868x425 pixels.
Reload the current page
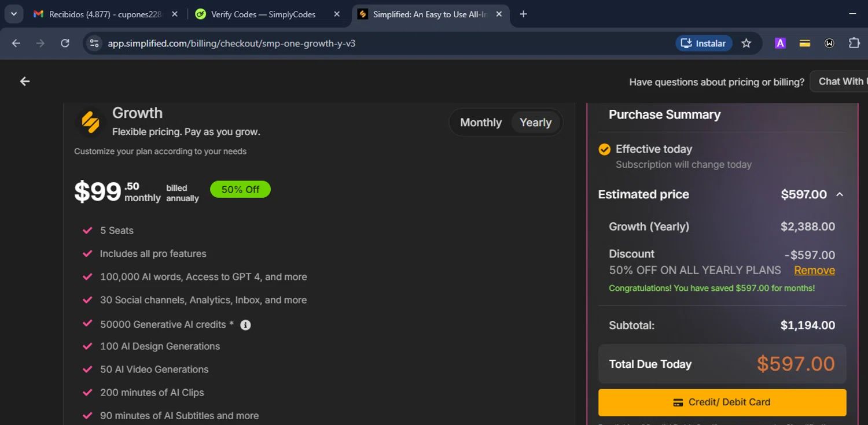coord(65,43)
